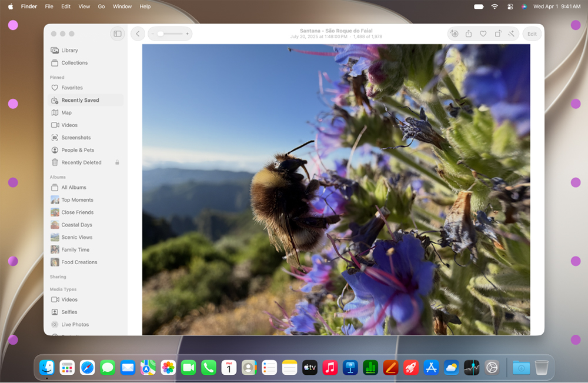Open the Trash in the Dock
Screen dimensions: 588x383
click(x=542, y=368)
